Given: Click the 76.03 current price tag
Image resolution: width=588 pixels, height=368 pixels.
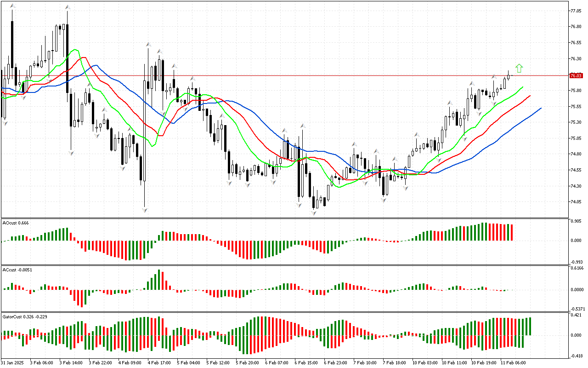Looking at the screenshot, I should [576, 75].
